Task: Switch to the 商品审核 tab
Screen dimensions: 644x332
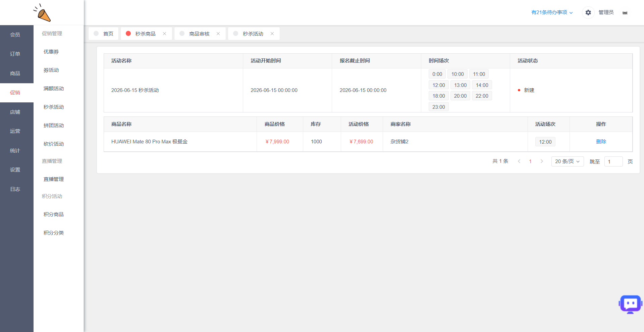Action: click(199, 34)
